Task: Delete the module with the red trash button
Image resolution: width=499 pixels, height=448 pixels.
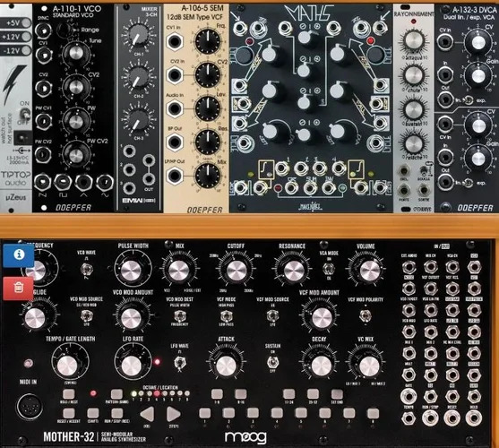Action: point(19,288)
